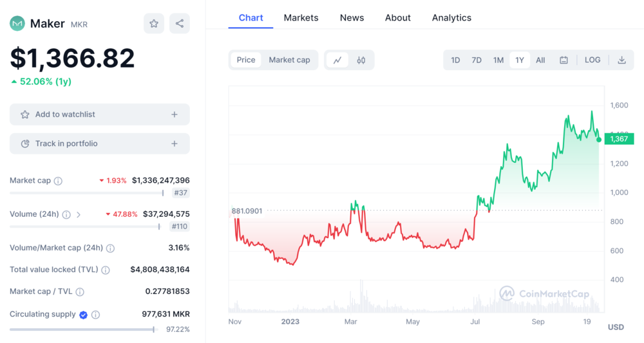Select All time range button

(540, 60)
